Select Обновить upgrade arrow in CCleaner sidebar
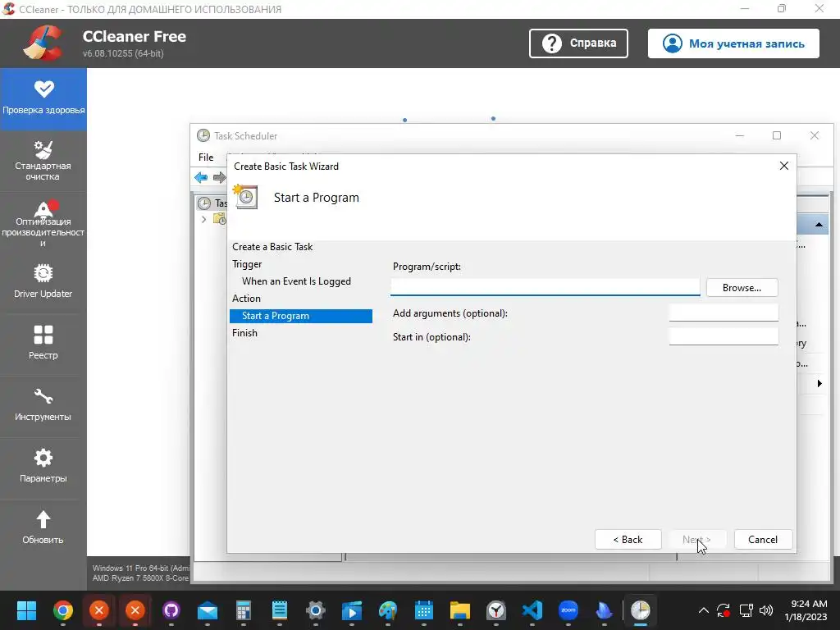Image resolution: width=840 pixels, height=630 pixels. tap(43, 527)
